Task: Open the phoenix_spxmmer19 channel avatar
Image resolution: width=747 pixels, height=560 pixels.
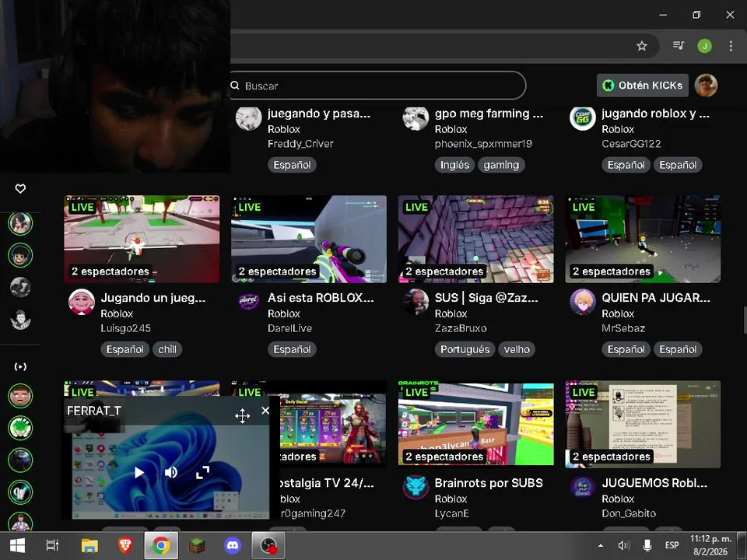Action: (x=416, y=117)
